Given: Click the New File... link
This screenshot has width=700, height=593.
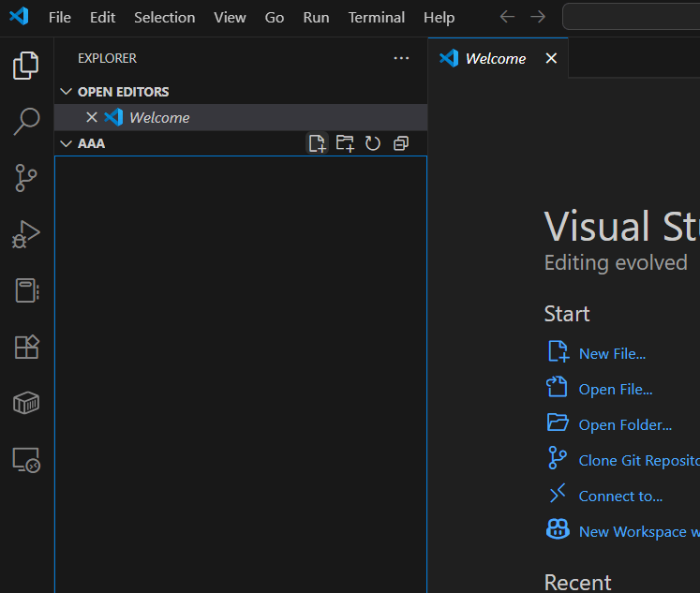Looking at the screenshot, I should pyautogui.click(x=612, y=353).
